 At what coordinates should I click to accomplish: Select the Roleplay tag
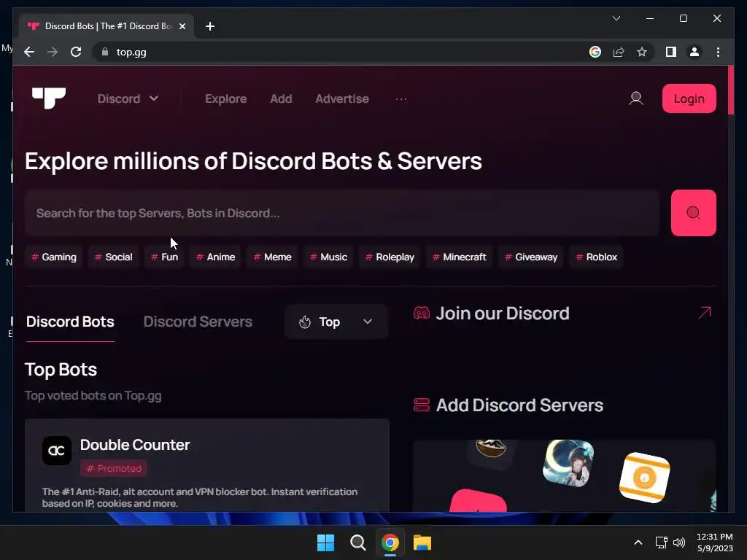[390, 257]
